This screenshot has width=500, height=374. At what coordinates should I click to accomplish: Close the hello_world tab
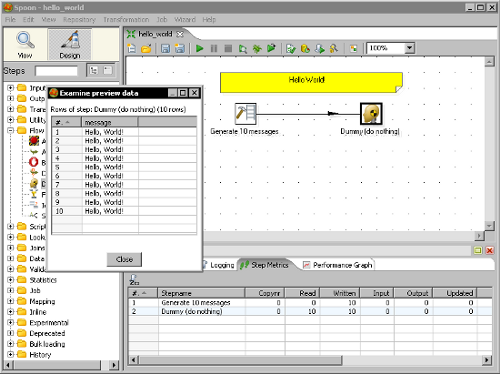click(x=180, y=34)
